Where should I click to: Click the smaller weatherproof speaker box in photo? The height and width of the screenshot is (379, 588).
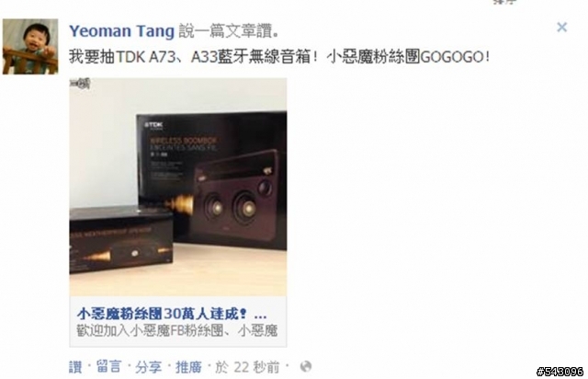(121, 240)
